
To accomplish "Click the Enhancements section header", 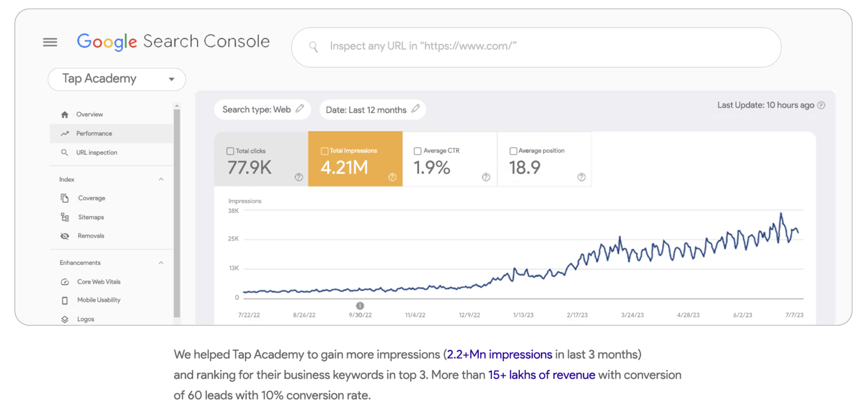I will (111, 263).
